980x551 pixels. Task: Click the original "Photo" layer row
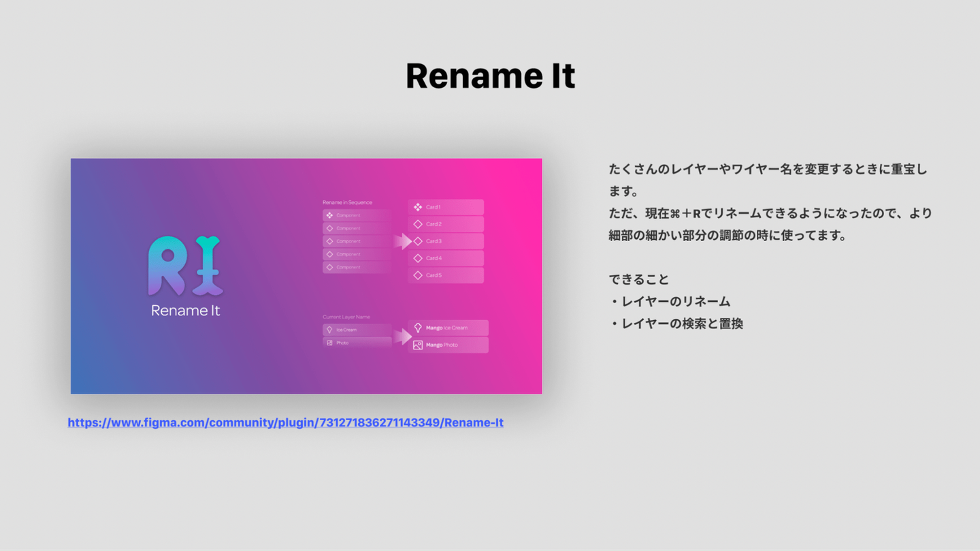point(357,343)
